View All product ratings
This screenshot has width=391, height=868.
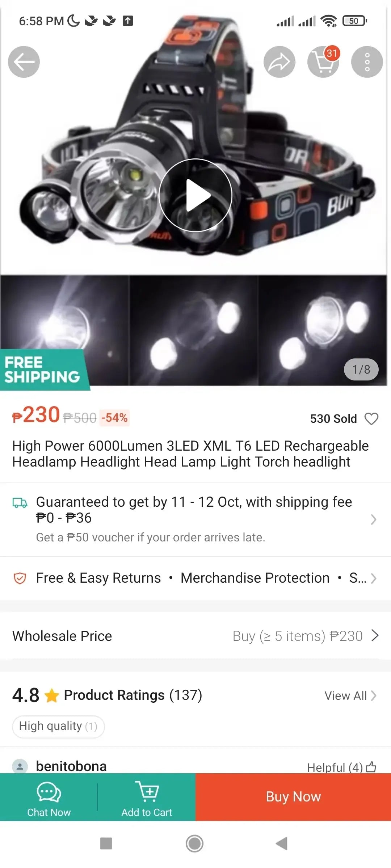tap(350, 695)
